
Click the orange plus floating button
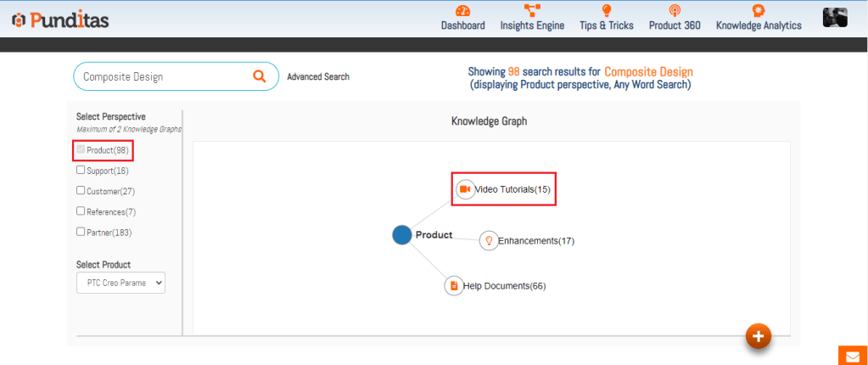coord(758,336)
